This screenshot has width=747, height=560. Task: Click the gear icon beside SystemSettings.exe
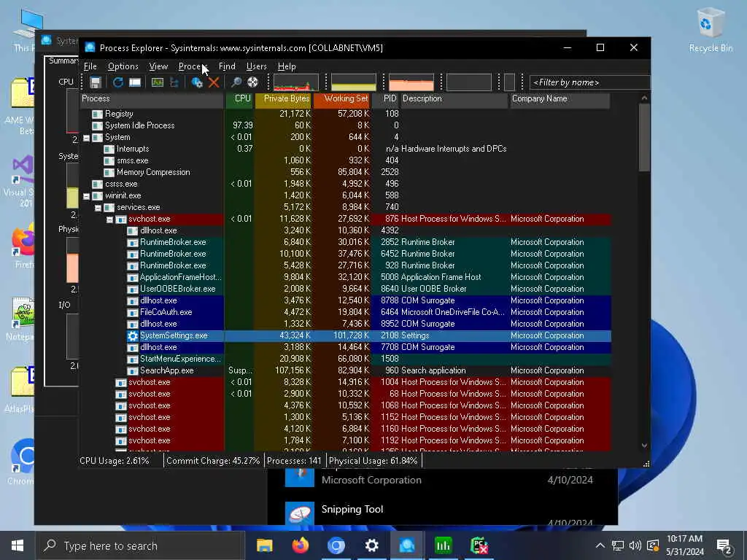click(x=133, y=335)
